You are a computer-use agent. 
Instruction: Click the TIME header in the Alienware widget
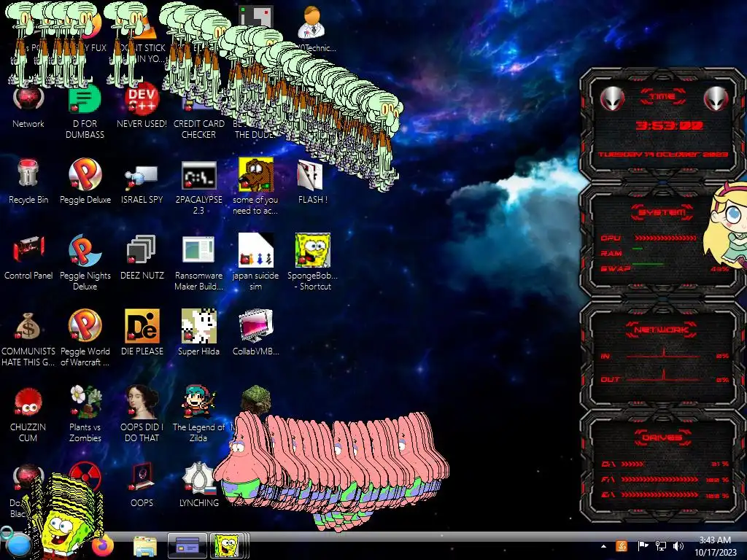(x=662, y=96)
